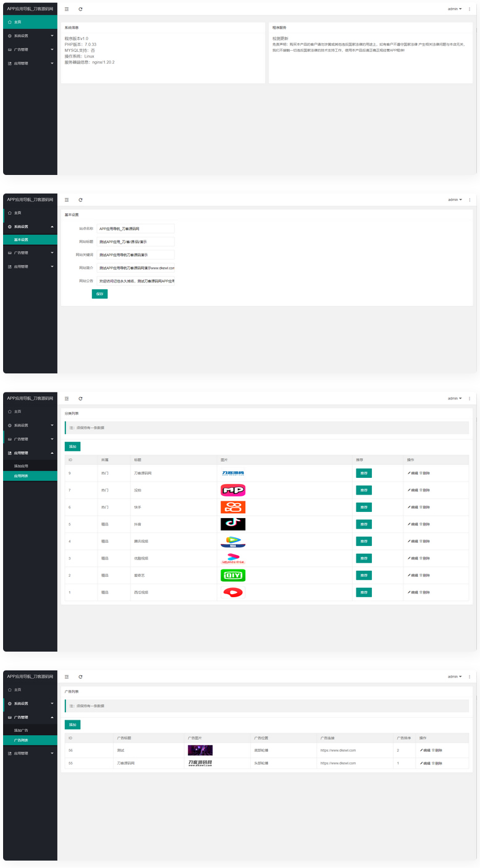Toggle sidebar menu icon above 系统信息 panel

pyautogui.click(x=67, y=9)
